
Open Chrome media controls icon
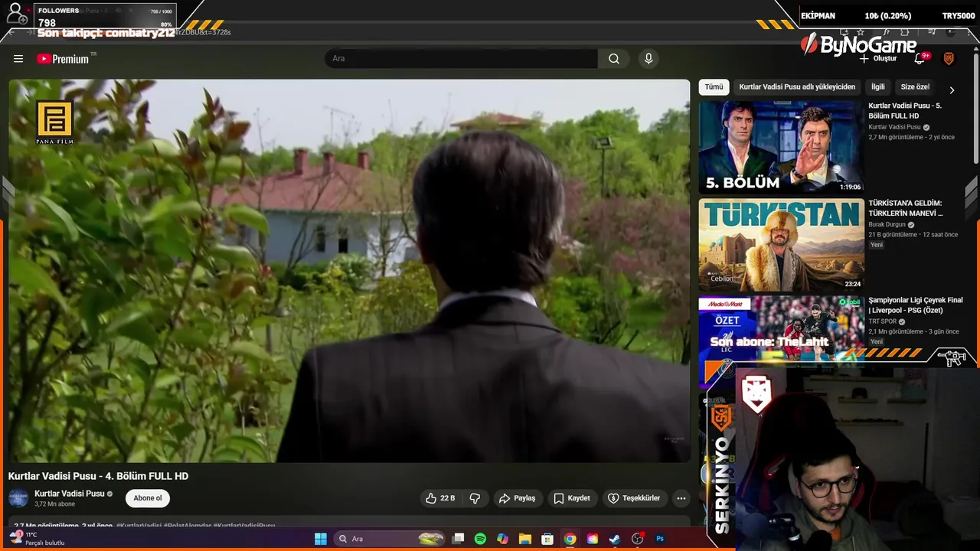pyautogui.click(x=931, y=32)
